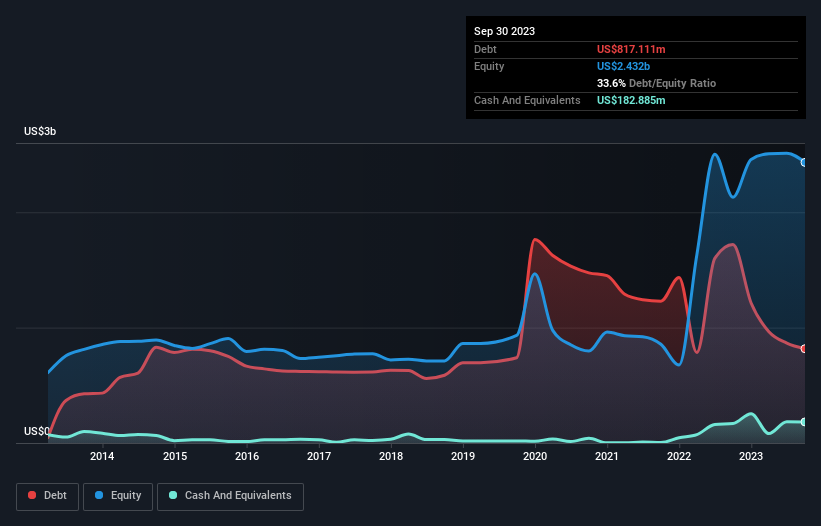Toggle the Debt series legend button

(48, 496)
